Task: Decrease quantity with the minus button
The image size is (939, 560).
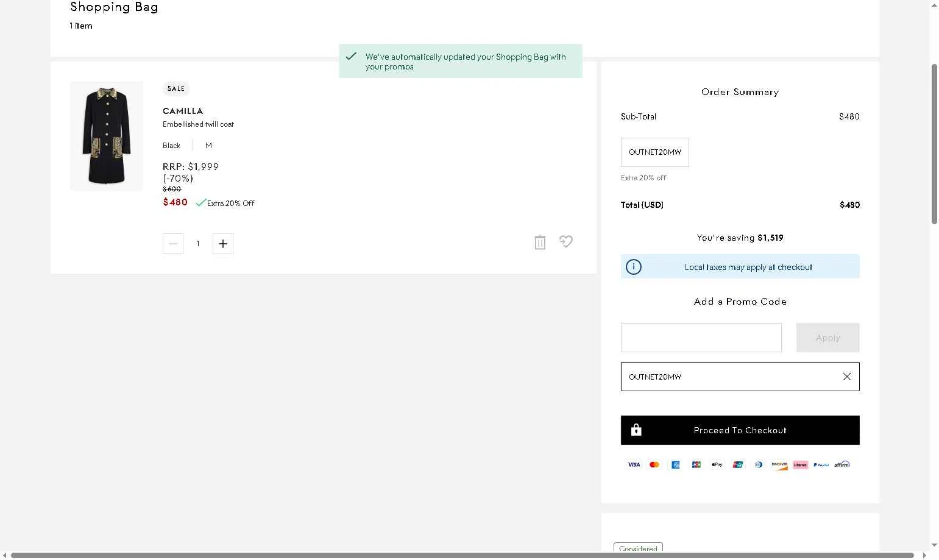Action: click(173, 244)
